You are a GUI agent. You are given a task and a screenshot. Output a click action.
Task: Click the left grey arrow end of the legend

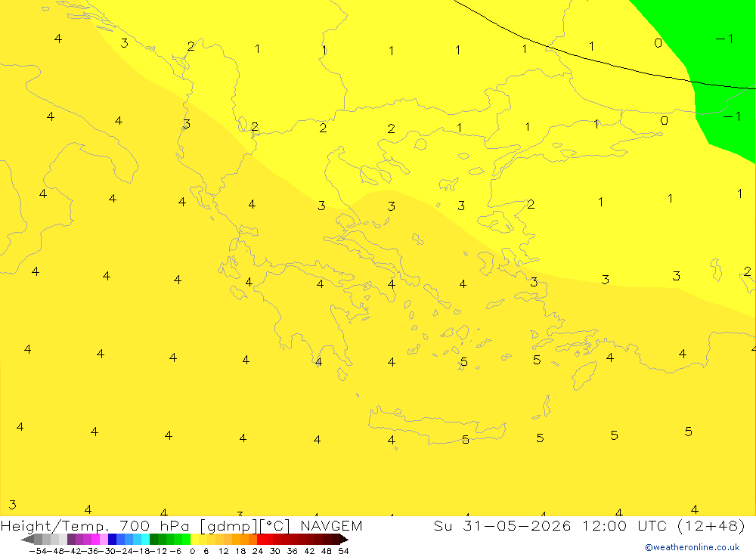point(27,540)
